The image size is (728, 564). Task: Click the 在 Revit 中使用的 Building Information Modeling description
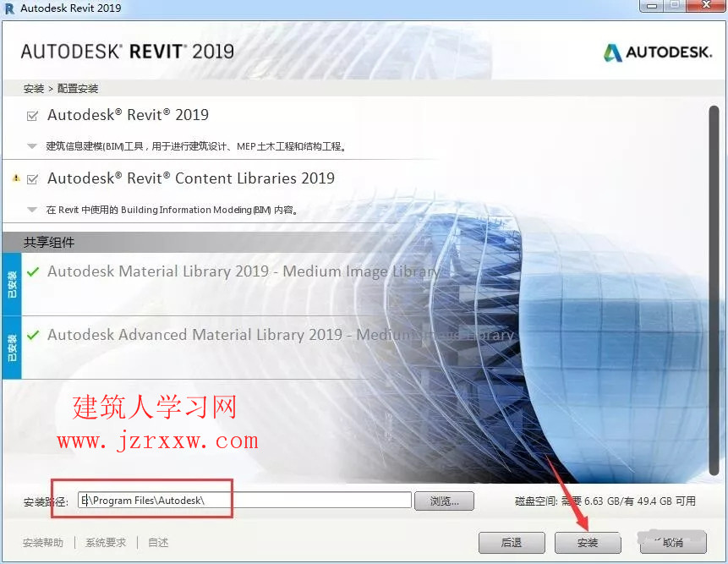[x=172, y=210]
